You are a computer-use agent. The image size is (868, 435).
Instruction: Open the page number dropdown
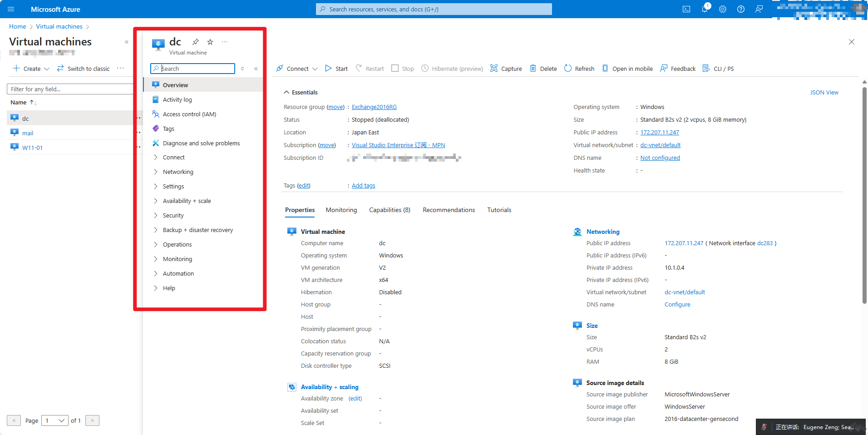point(55,420)
